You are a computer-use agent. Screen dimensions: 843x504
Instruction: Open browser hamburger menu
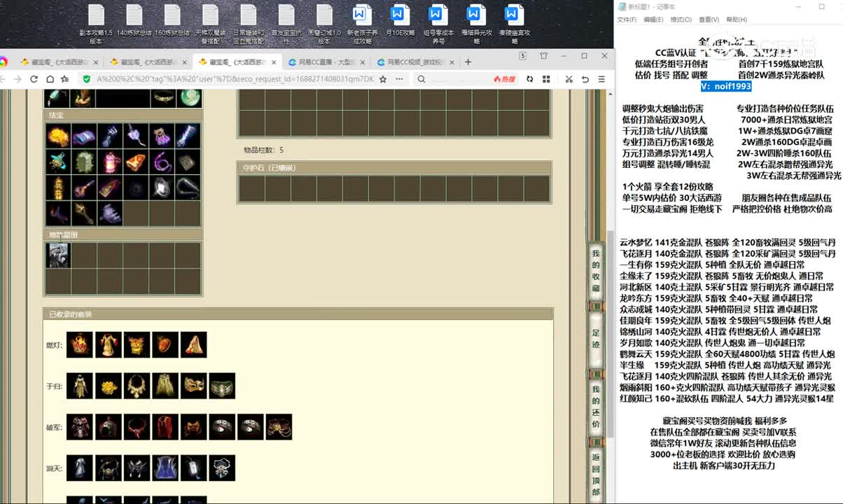point(601,79)
